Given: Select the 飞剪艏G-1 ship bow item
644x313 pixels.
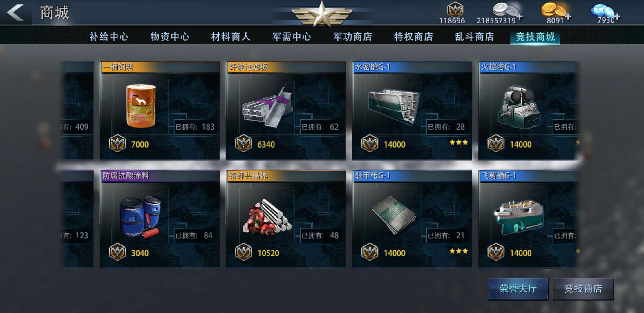Looking at the screenshot, I should coord(529,219).
